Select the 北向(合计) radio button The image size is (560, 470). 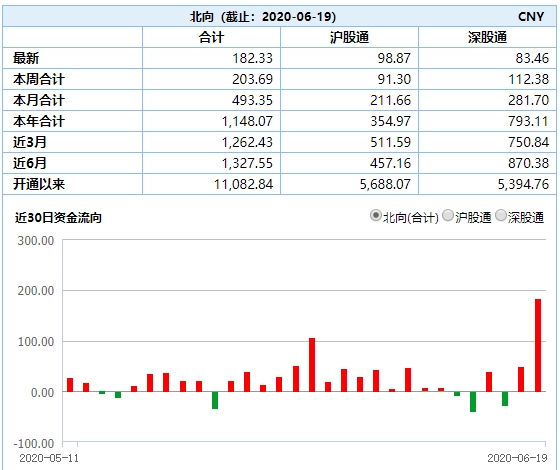tap(376, 215)
